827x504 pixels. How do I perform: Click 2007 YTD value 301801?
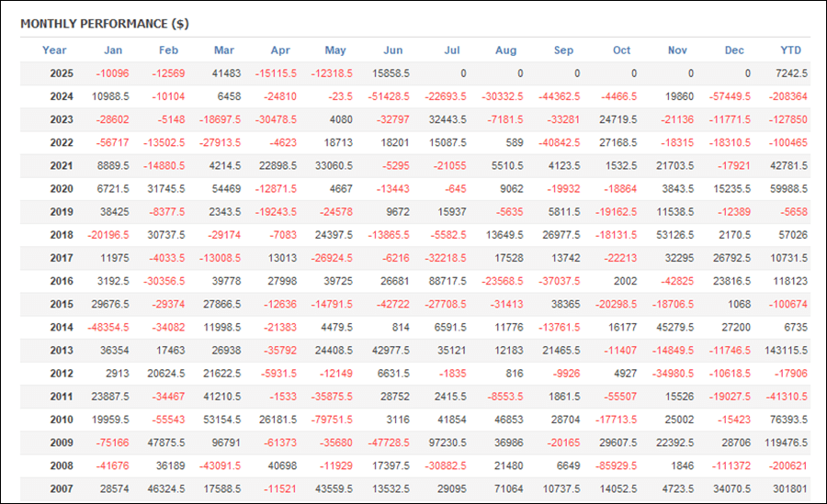[790, 488]
